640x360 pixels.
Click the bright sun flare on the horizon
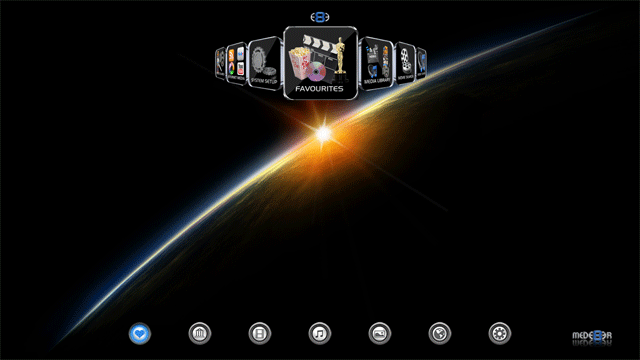pyautogui.click(x=324, y=134)
